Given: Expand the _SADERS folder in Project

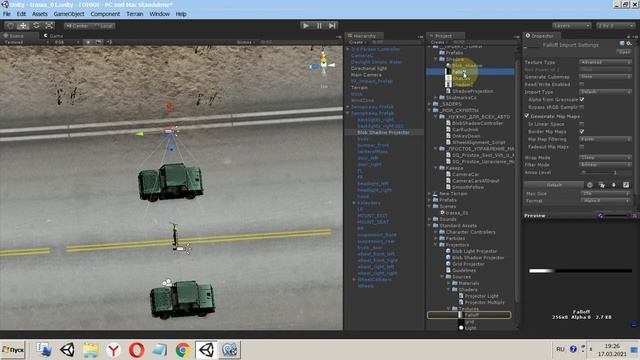Looking at the screenshot, I should [429, 104].
